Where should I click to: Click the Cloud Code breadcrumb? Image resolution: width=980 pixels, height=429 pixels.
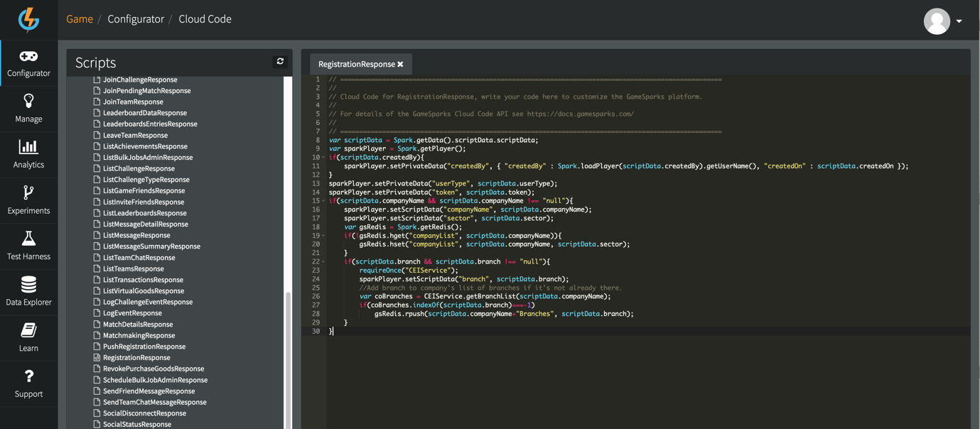[205, 19]
